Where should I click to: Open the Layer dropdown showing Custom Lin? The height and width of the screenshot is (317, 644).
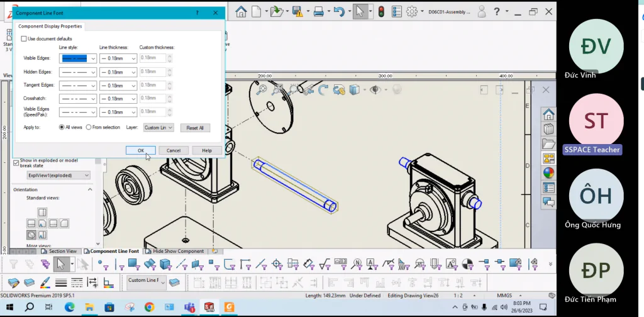[x=158, y=128]
